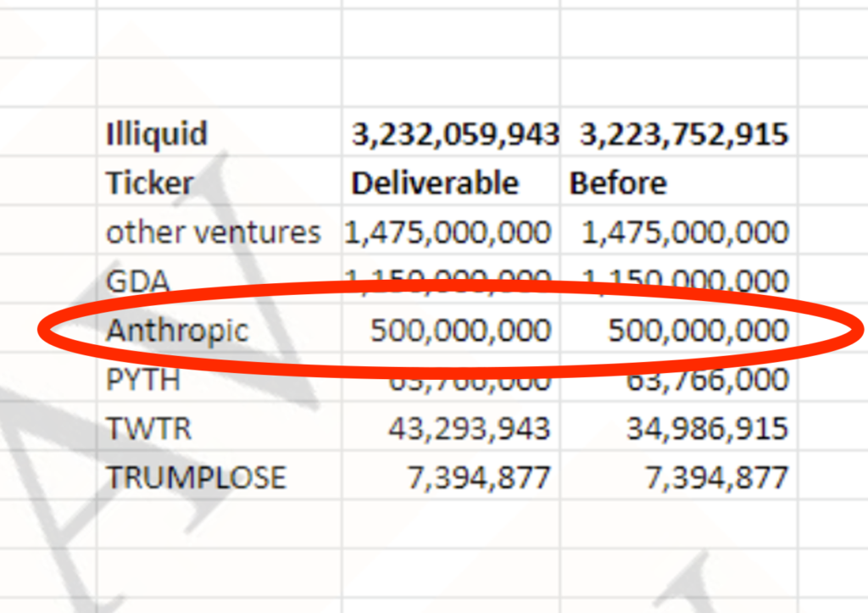Screen dimensions: 868x613
Task: Select the Ticker header cell
Action: 220,181
